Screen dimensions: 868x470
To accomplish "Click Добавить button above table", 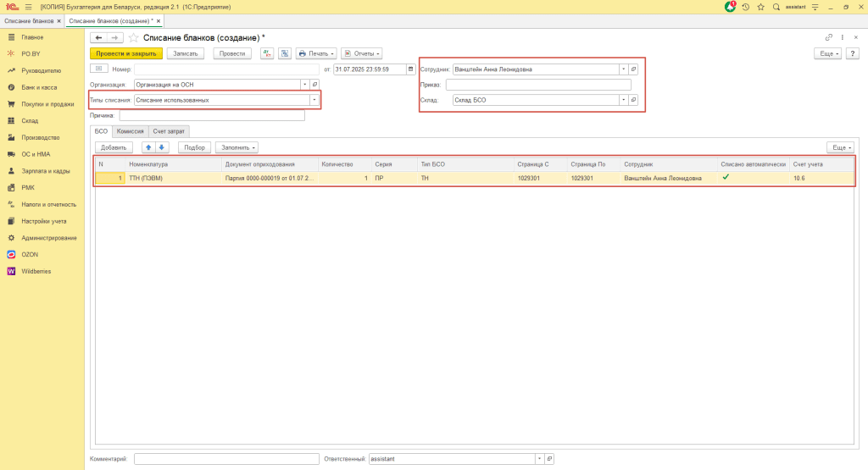I will [114, 147].
